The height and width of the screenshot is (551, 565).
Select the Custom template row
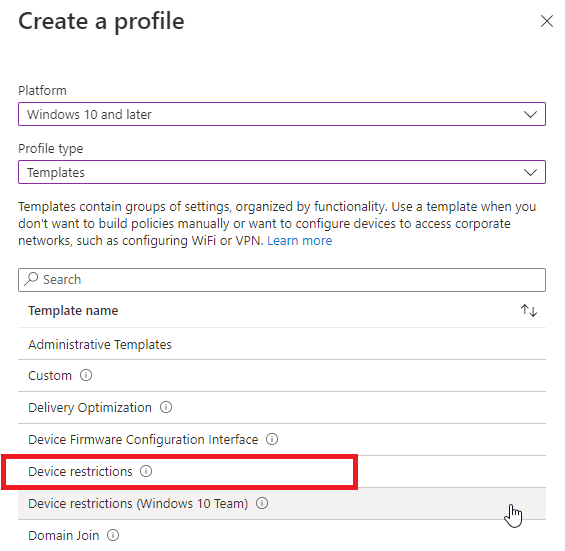tap(282, 376)
